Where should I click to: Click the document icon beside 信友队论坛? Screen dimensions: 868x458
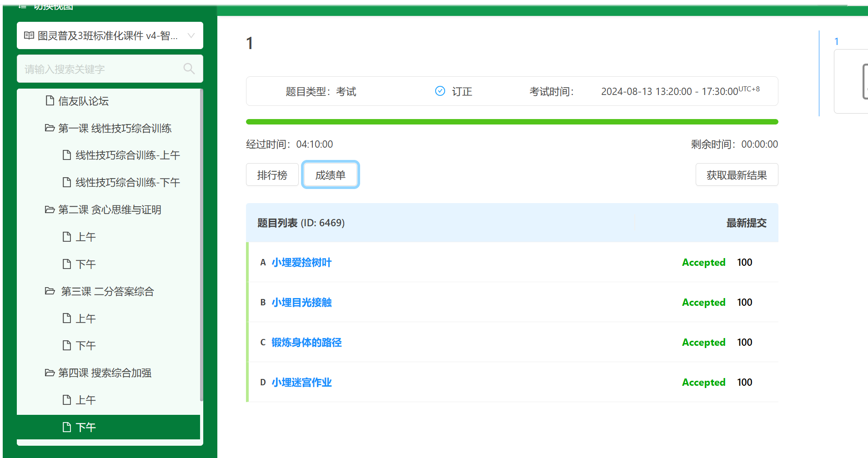click(50, 101)
